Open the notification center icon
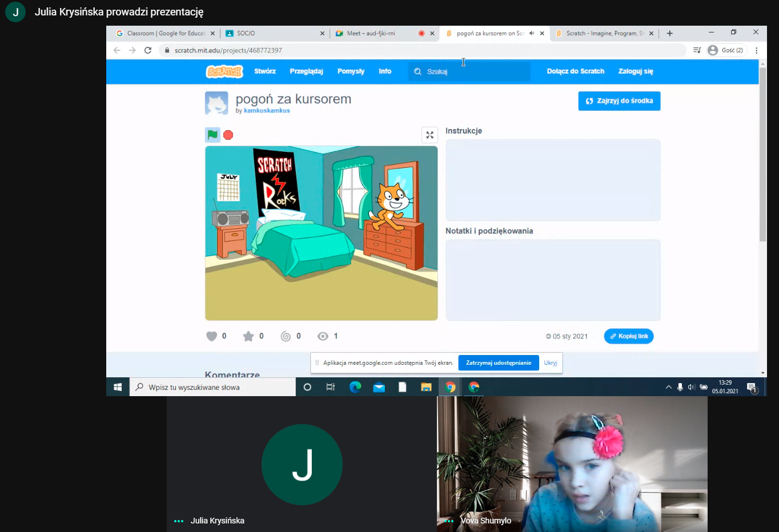 point(752,388)
